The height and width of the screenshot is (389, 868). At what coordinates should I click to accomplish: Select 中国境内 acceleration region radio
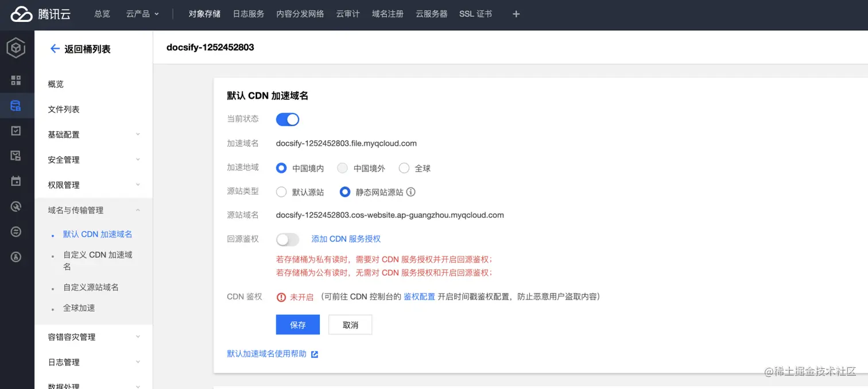click(x=281, y=168)
